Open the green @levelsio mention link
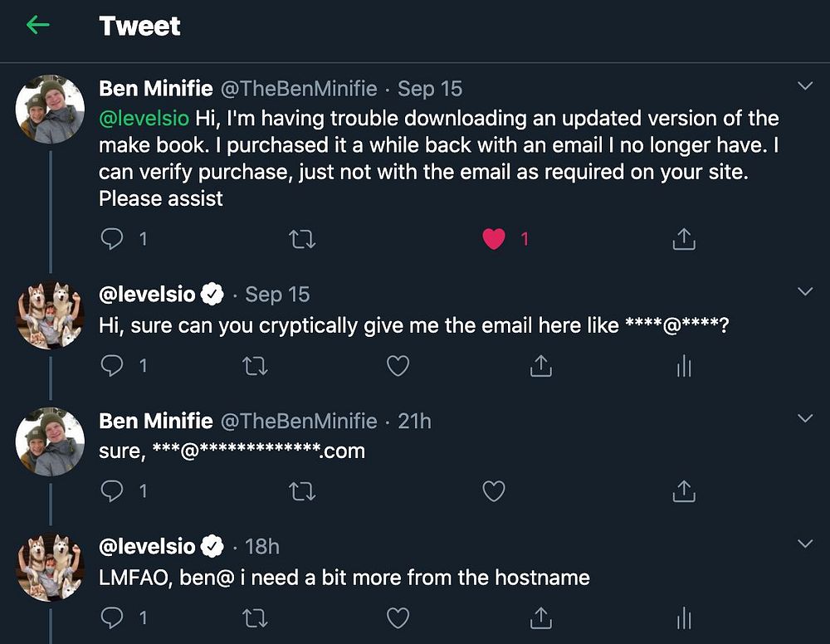Viewport: 830px width, 644px height. pyautogui.click(x=144, y=118)
